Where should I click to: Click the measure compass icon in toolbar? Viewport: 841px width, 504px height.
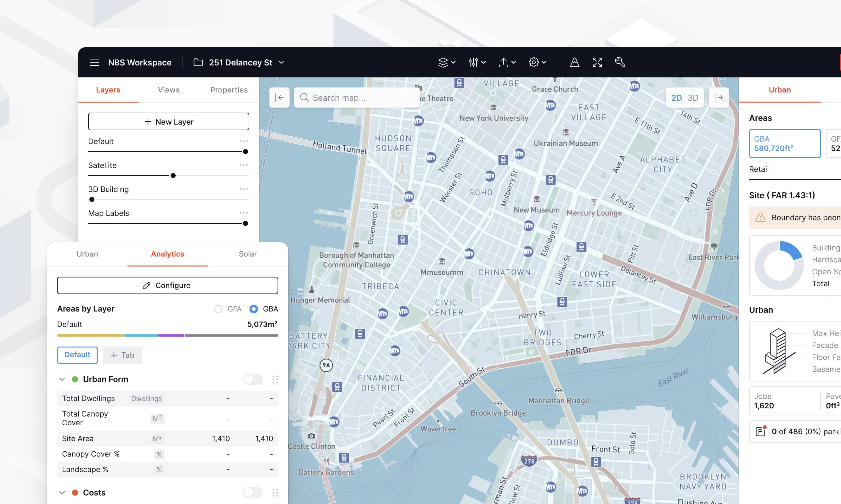574,63
